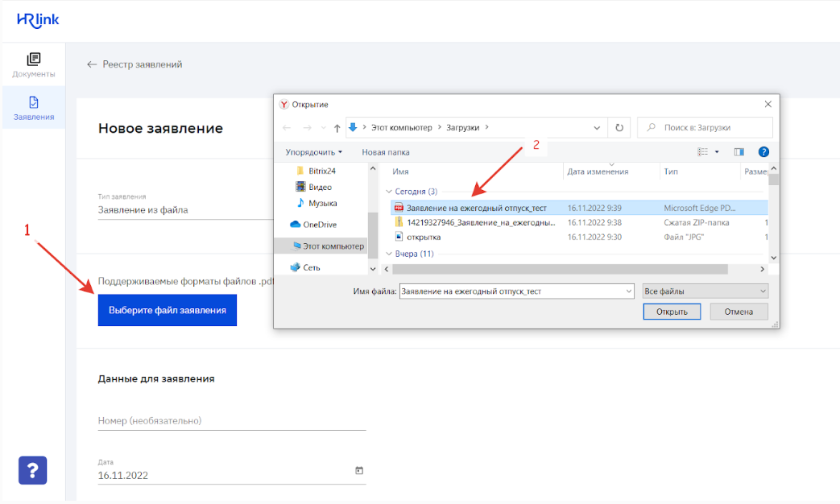Screen dimensions: 840x504
Task: Click the blue help question mark icon
Action: pos(32,470)
